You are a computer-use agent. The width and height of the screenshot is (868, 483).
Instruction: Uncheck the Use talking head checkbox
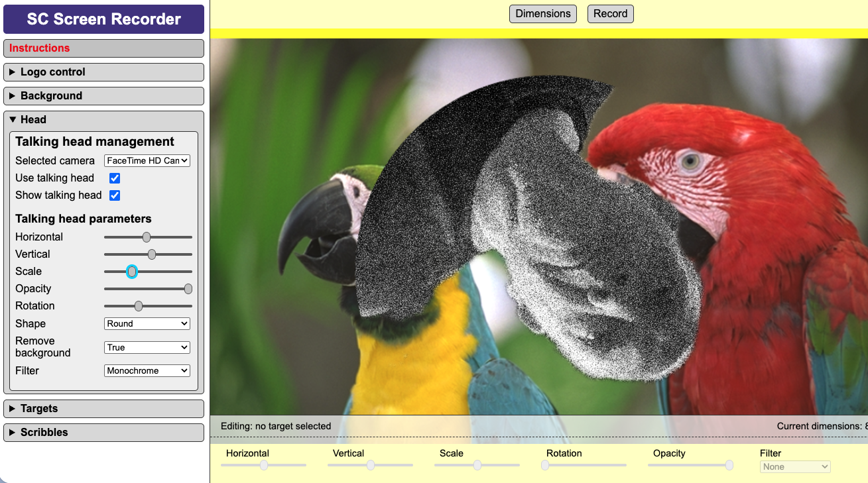[115, 178]
